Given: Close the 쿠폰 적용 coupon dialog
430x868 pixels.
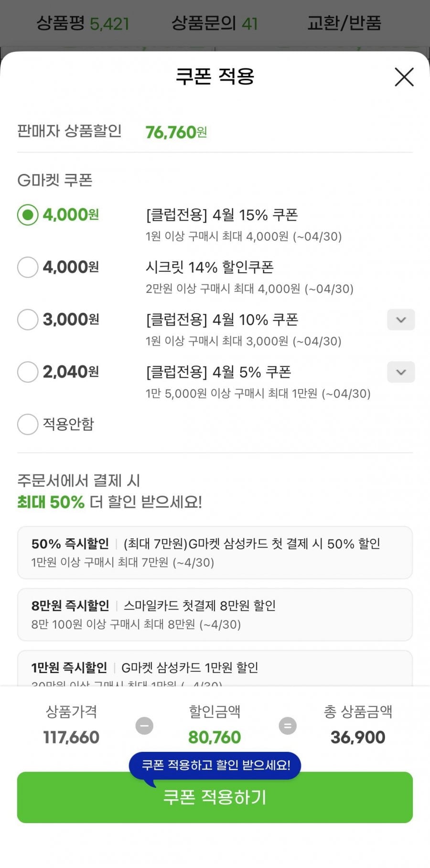Looking at the screenshot, I should 404,77.
